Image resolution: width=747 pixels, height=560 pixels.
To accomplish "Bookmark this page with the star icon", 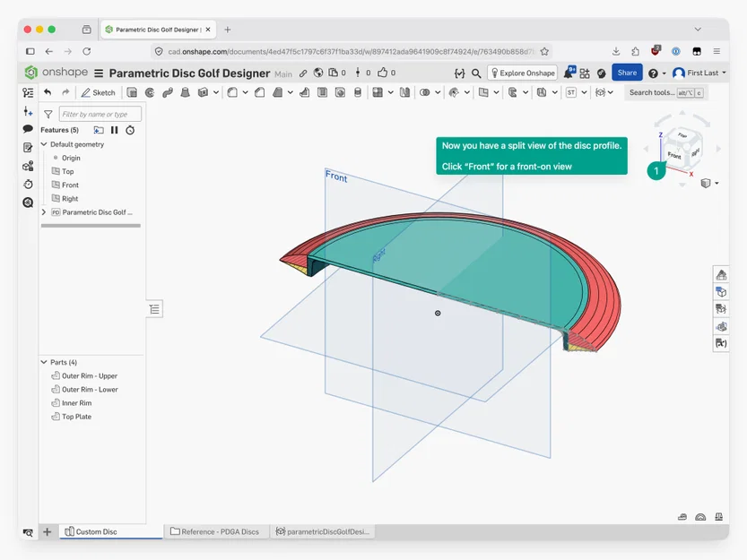I will point(544,51).
